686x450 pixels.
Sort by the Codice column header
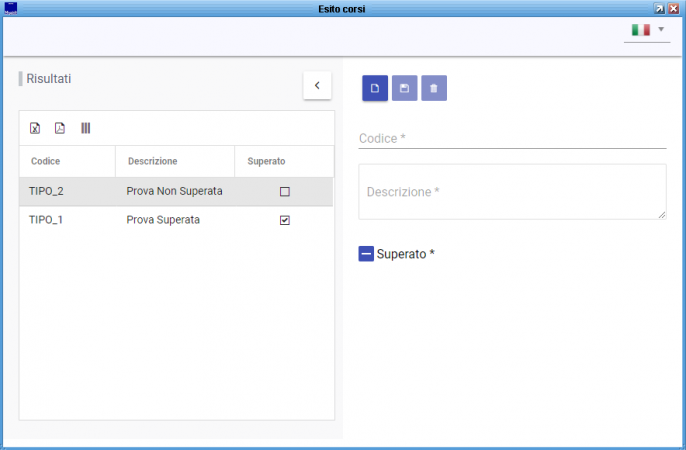(45, 161)
